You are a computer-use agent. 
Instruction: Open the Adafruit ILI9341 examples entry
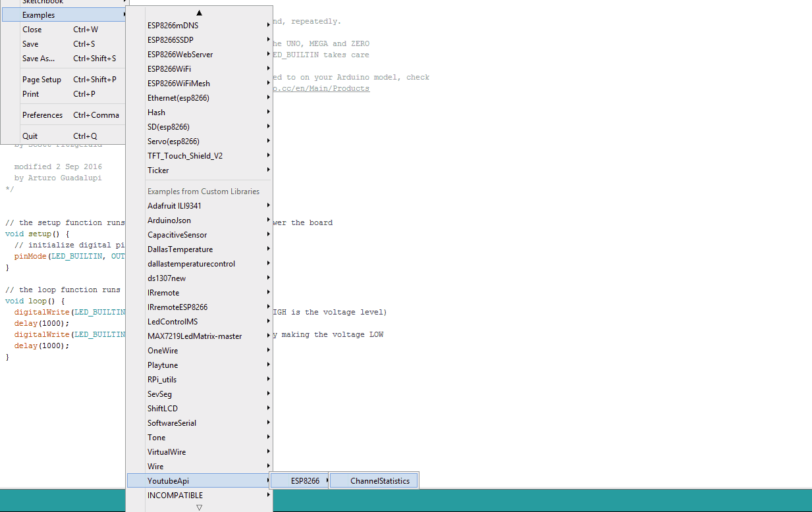(x=174, y=206)
